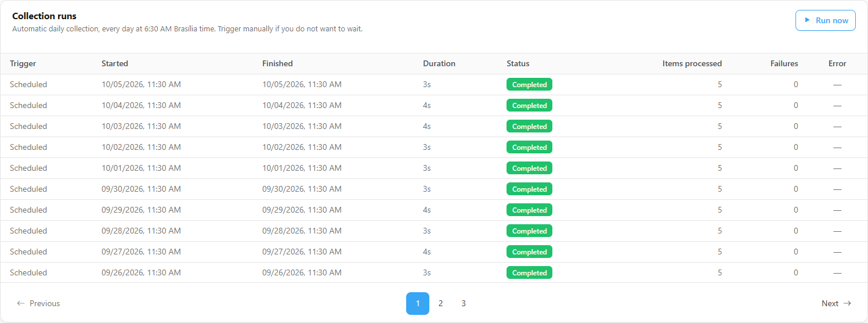The width and height of the screenshot is (868, 323).
Task: Click the Trigger column header
Action: pyautogui.click(x=23, y=63)
